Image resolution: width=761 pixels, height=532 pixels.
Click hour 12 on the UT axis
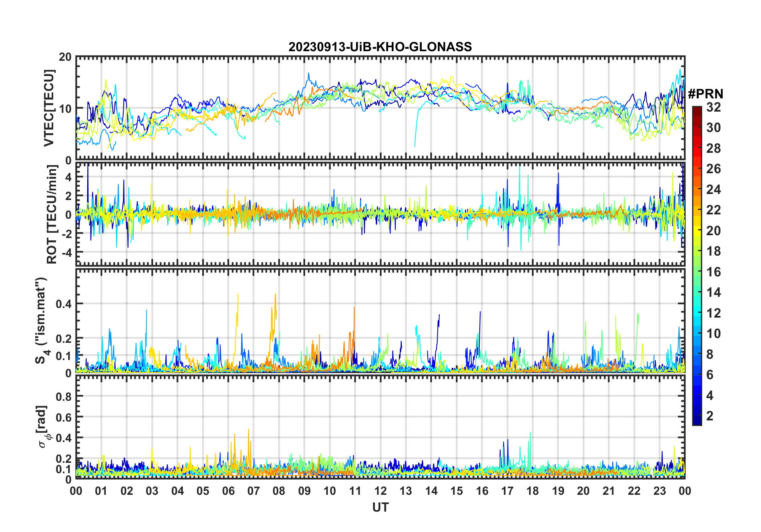tap(380, 491)
